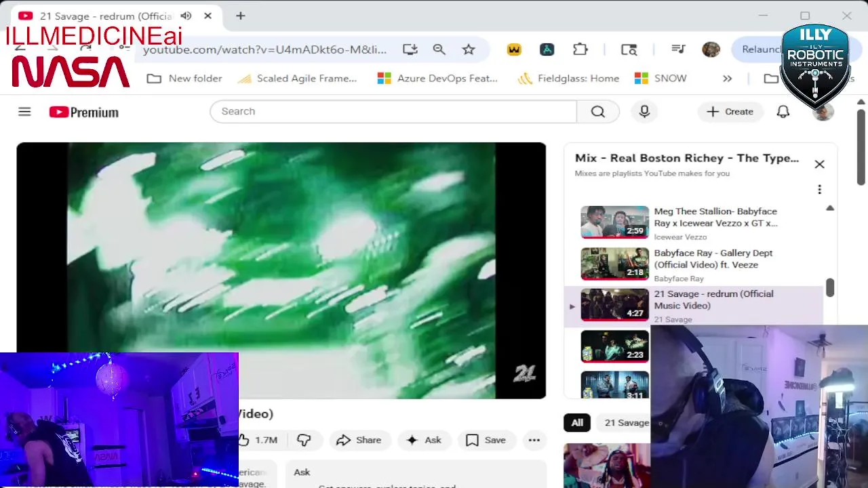
Task: Click the tab search/screenshot toolbar icon
Action: 629,49
